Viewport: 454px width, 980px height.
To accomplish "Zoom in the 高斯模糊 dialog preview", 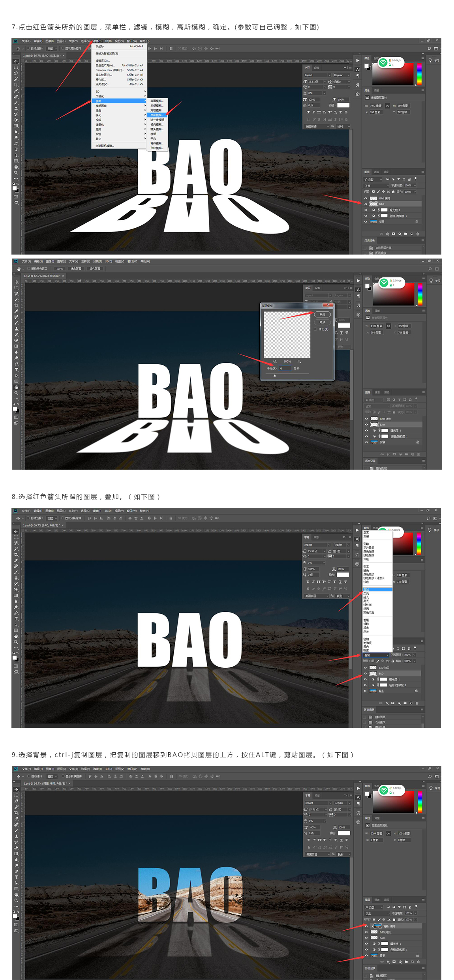I will coord(299,362).
